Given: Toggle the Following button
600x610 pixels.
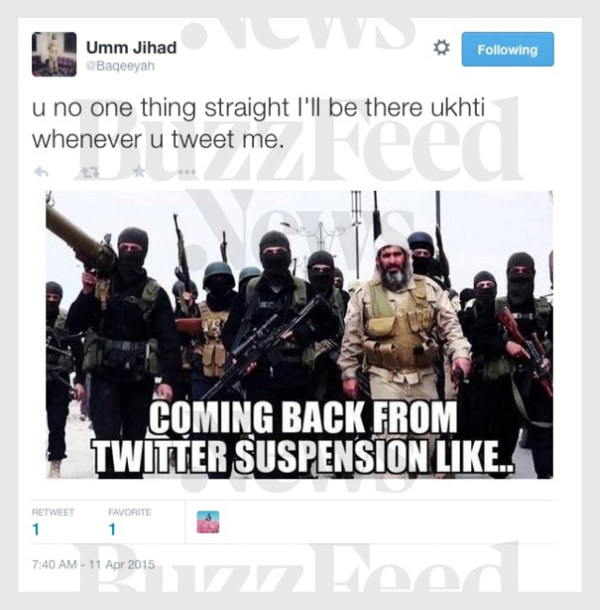Looking at the screenshot, I should pos(507,49).
